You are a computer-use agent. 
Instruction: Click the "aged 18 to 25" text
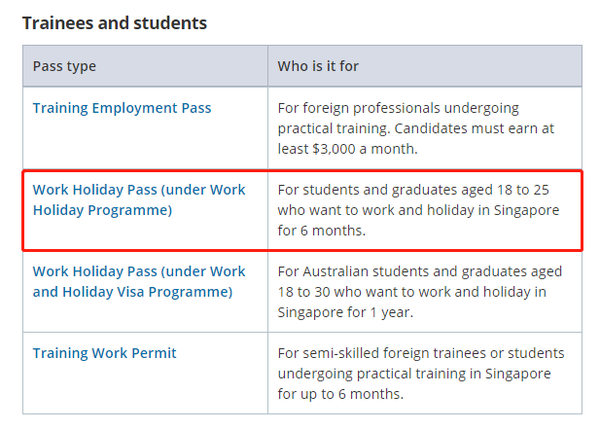[x=516, y=190]
